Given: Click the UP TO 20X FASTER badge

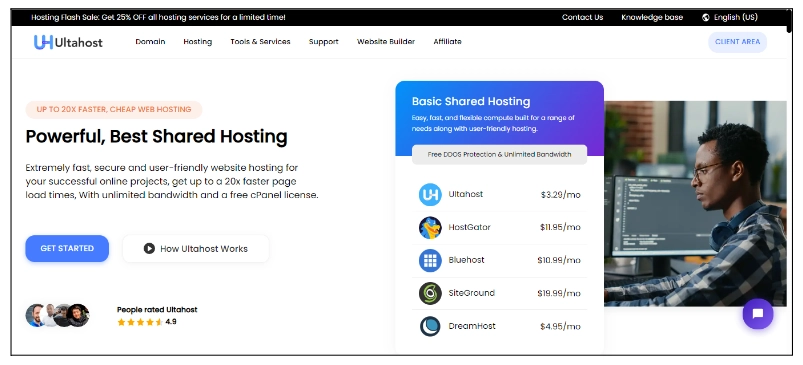Looking at the screenshot, I should click(x=114, y=110).
